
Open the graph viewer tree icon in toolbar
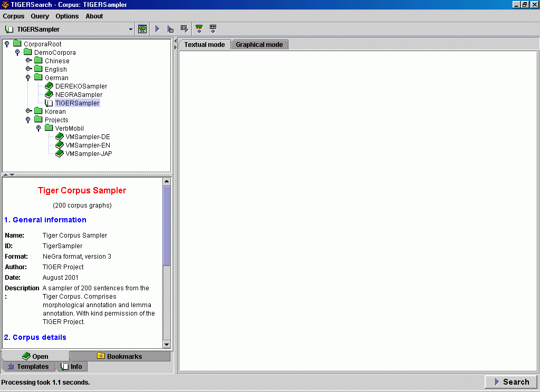(142, 30)
